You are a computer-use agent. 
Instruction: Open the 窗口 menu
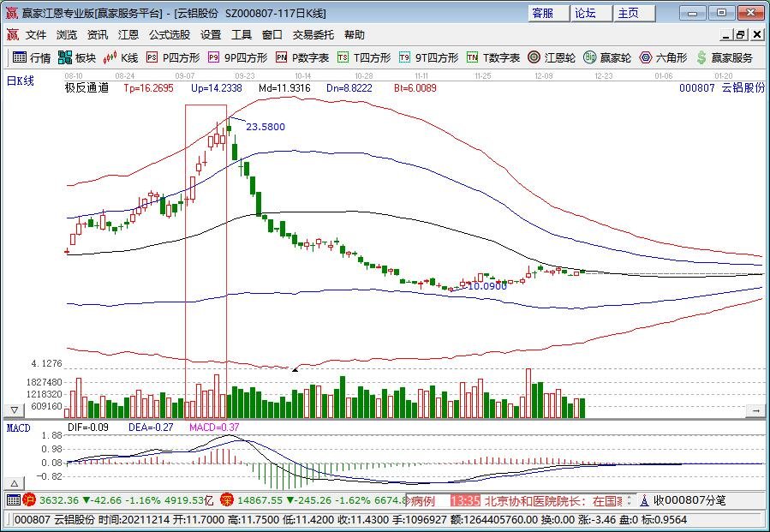(272, 35)
